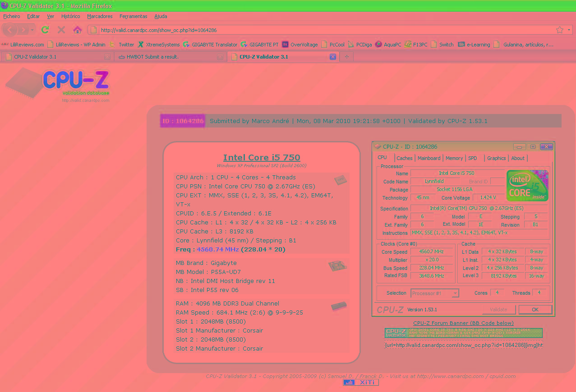
Task: Open the back/forward history dropdown arrow
Action: tap(32, 30)
